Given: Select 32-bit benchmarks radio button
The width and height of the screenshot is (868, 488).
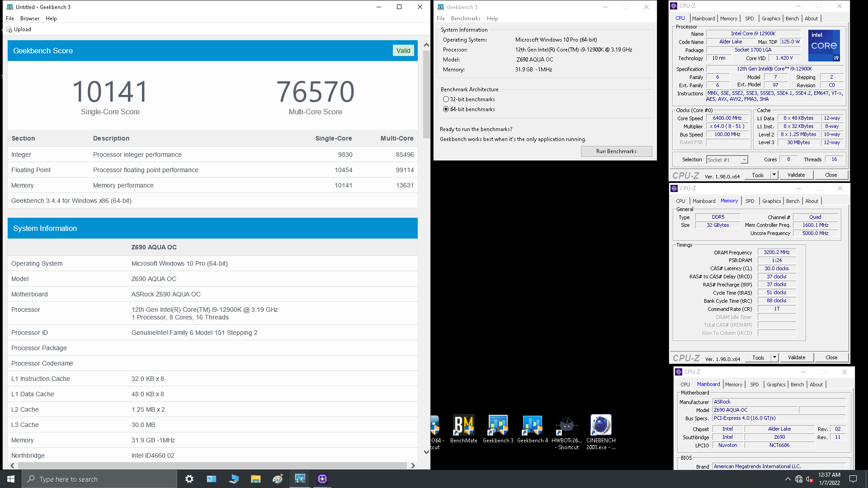Looking at the screenshot, I should 446,99.
